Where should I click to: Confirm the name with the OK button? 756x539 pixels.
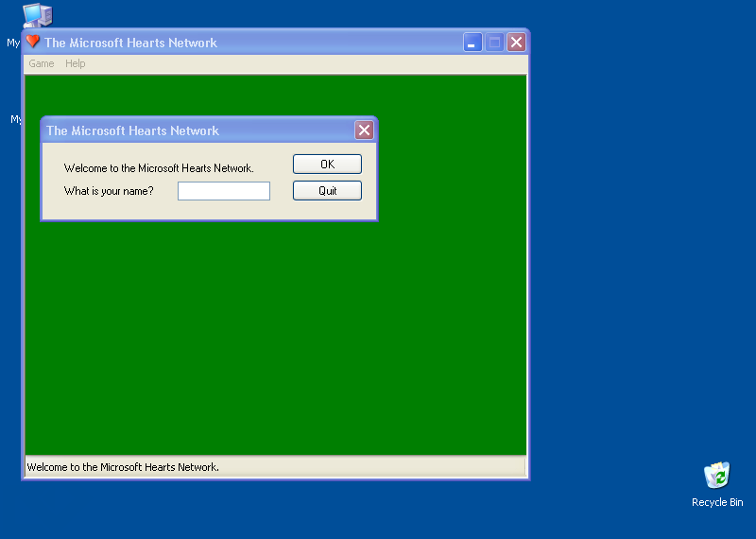coord(327,165)
